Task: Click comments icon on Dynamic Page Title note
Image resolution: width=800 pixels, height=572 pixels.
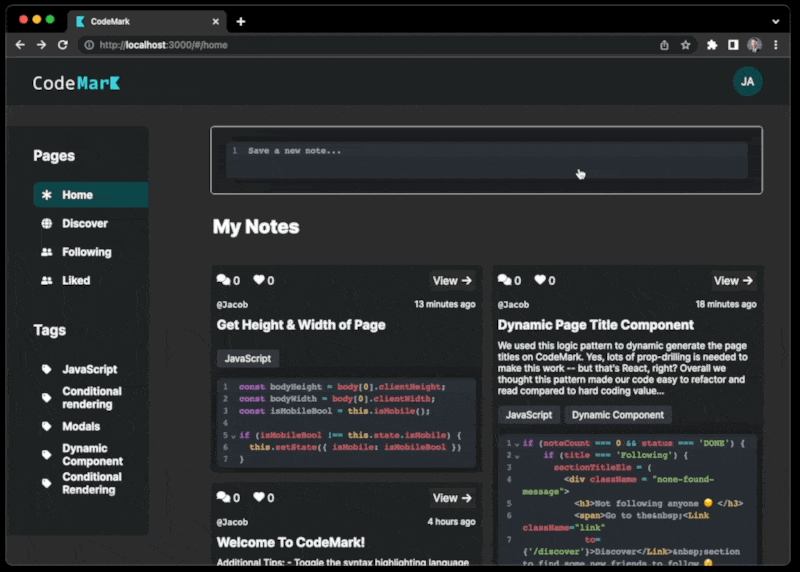Action: [x=504, y=280]
